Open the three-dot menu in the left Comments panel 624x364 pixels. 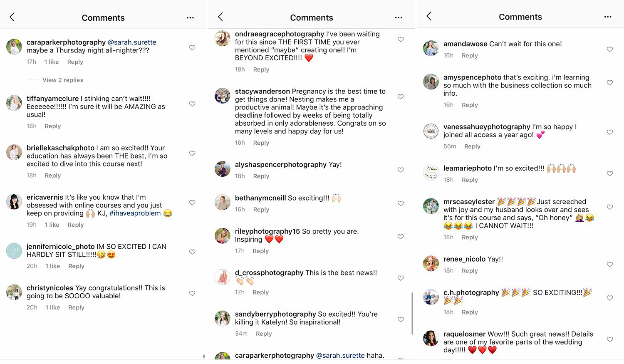tap(190, 17)
